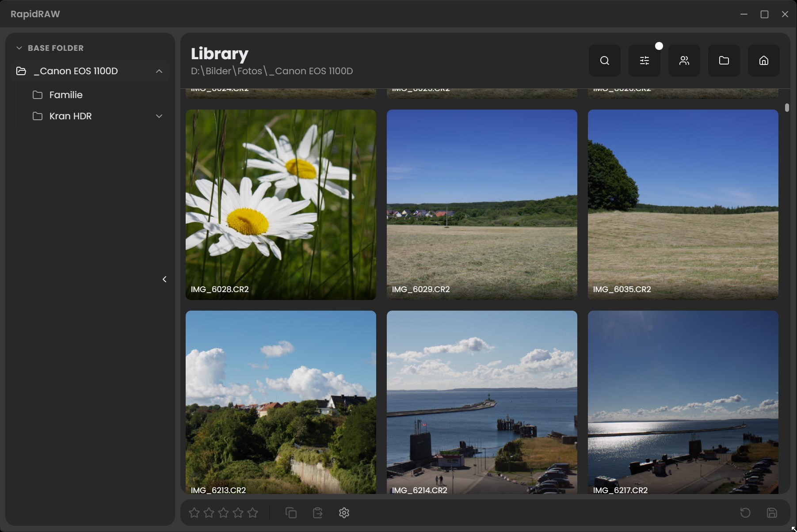Click the copy settings icon in bottom bar
The height and width of the screenshot is (532, 797).
pyautogui.click(x=291, y=513)
